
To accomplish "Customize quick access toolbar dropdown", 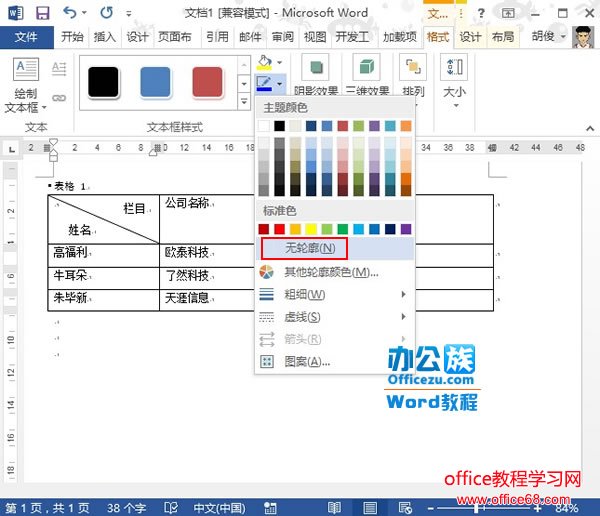I will (x=129, y=14).
